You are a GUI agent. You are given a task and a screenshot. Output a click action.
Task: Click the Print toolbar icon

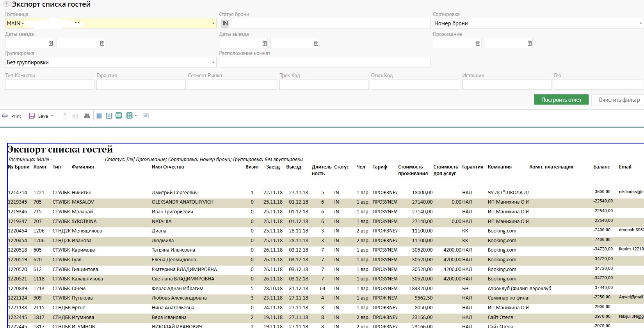5,116
